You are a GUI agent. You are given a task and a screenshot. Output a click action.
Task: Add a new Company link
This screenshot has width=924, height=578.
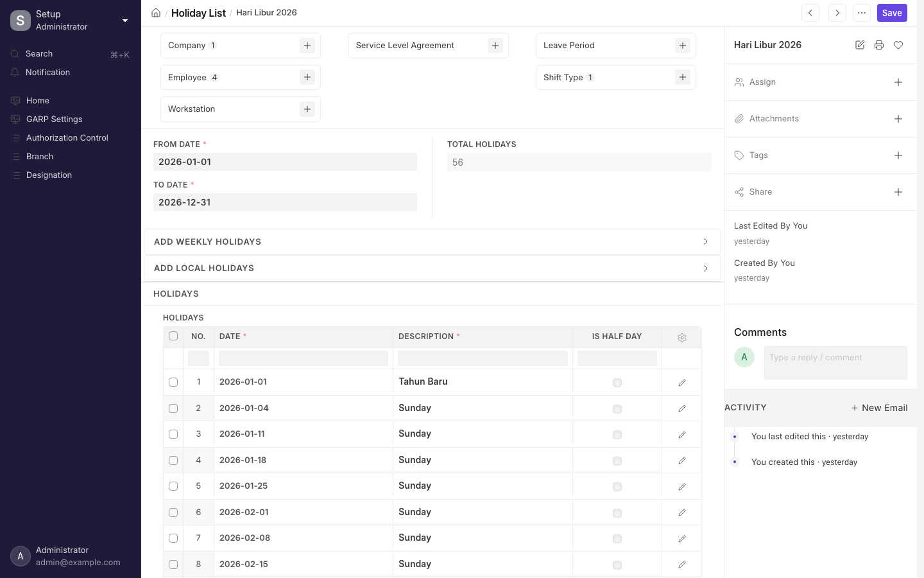(x=307, y=46)
